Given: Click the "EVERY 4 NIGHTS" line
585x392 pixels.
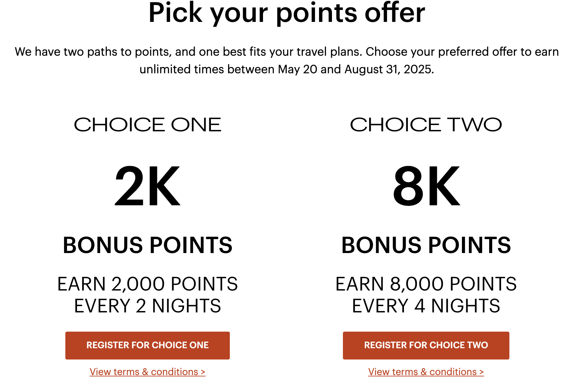Looking at the screenshot, I should (426, 306).
